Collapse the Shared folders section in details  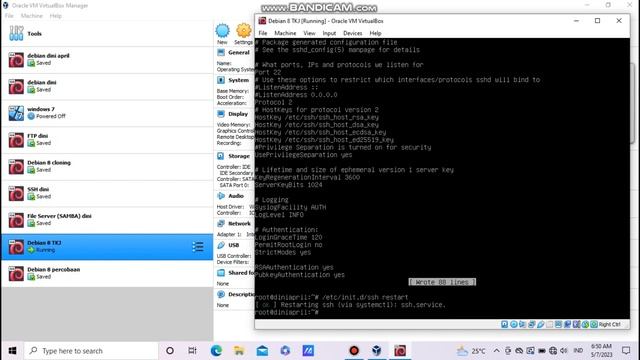click(241, 273)
